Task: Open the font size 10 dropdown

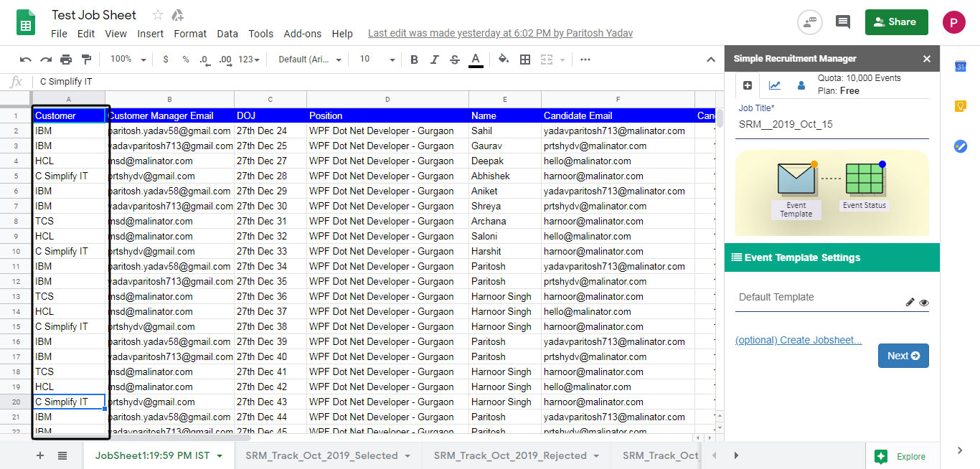Action: click(x=377, y=60)
